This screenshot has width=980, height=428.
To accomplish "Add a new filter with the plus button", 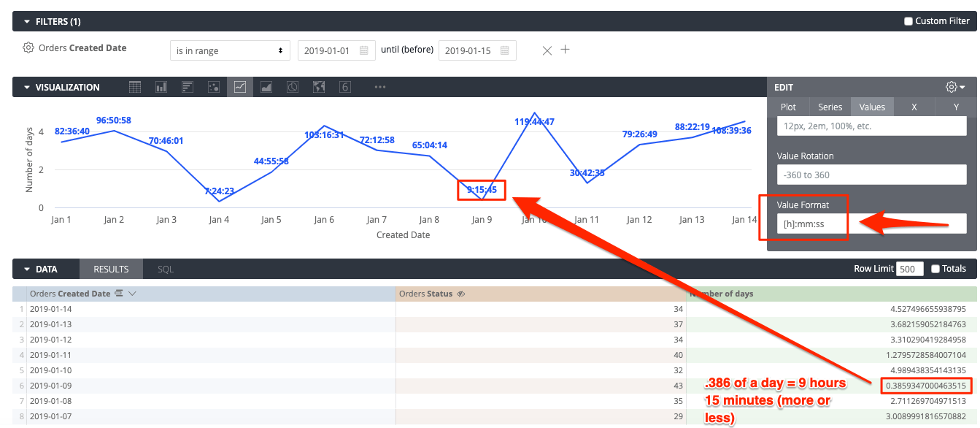I will (x=564, y=50).
